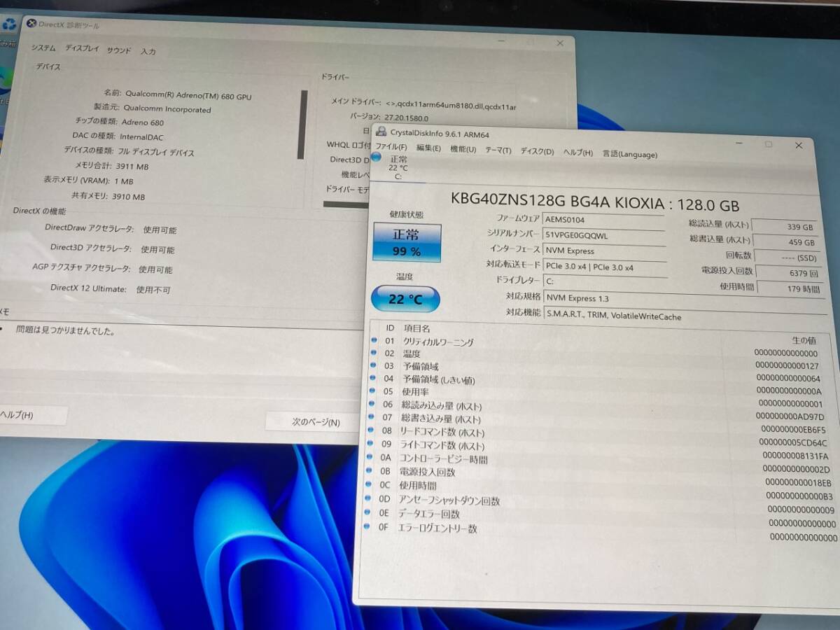The height and width of the screenshot is (630, 840).
Task: Click the 健康状態 label
Action: pos(407,215)
